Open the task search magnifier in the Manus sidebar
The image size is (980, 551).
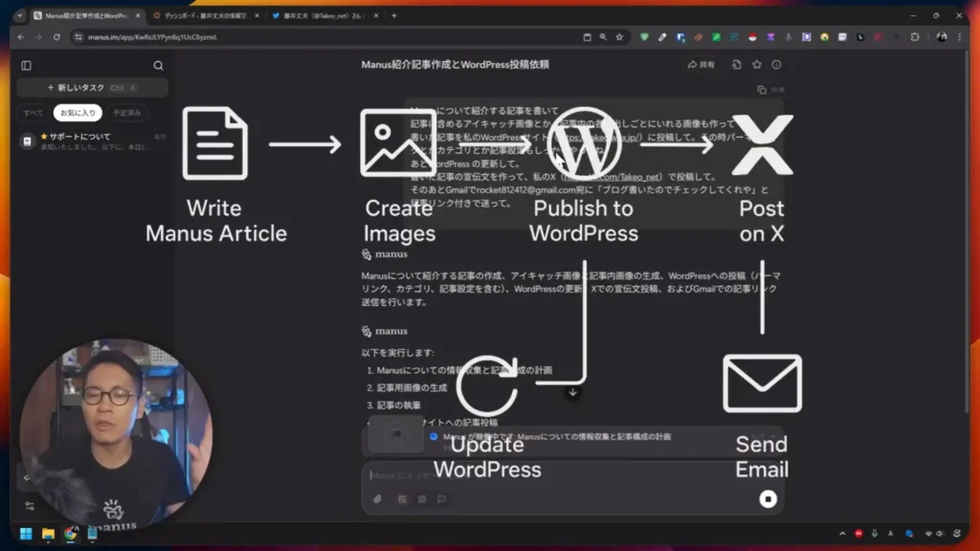pyautogui.click(x=158, y=66)
